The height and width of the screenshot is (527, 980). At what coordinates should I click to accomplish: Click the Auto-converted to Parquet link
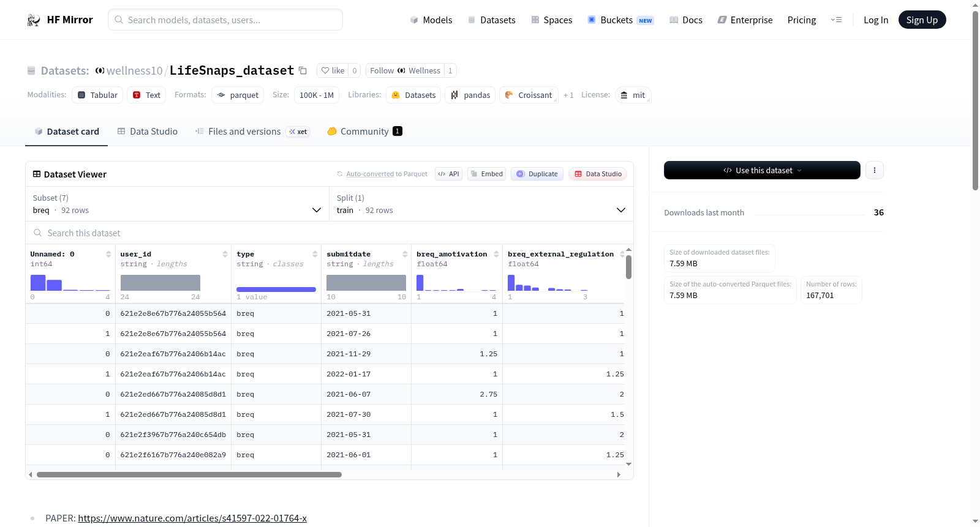(x=386, y=174)
